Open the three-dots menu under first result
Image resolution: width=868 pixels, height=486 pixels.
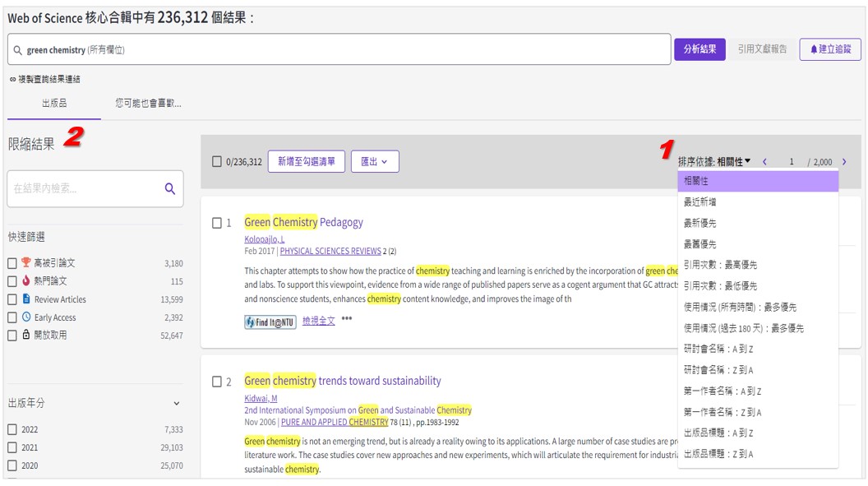(347, 319)
